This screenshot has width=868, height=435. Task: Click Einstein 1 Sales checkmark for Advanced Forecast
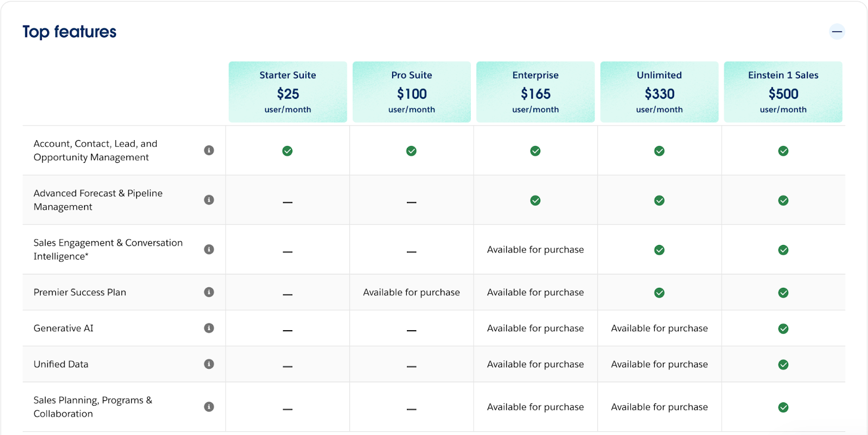click(783, 200)
